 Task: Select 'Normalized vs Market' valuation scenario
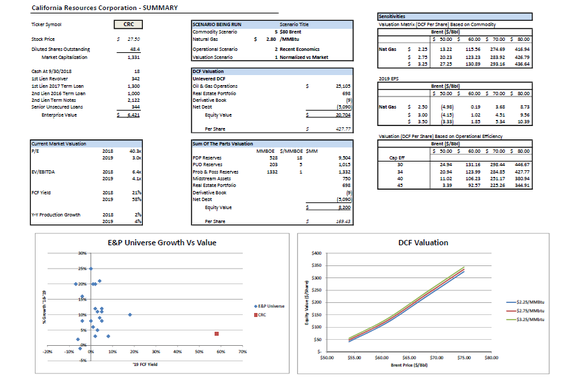tap(304, 57)
